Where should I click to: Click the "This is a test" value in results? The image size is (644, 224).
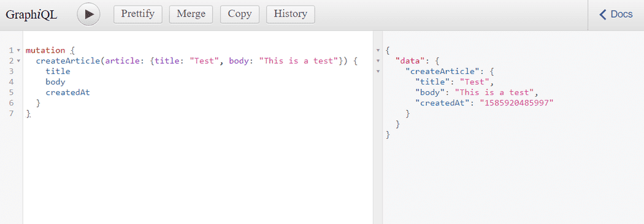coord(495,92)
